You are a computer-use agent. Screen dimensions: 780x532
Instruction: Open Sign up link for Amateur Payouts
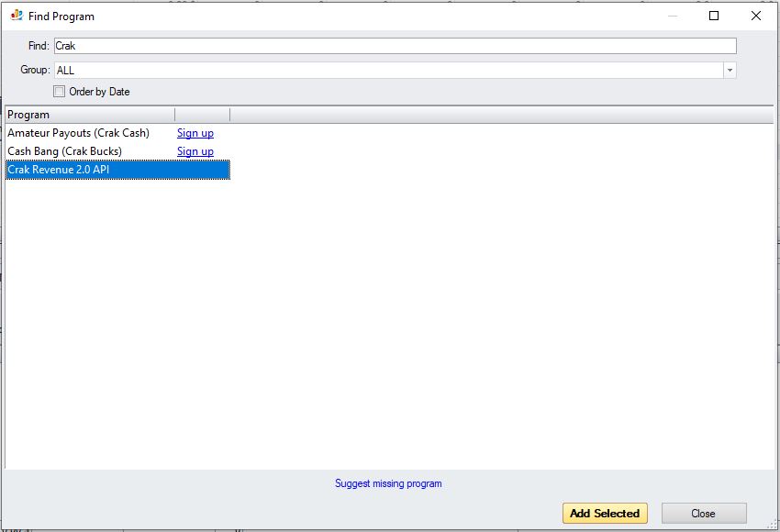tap(195, 133)
